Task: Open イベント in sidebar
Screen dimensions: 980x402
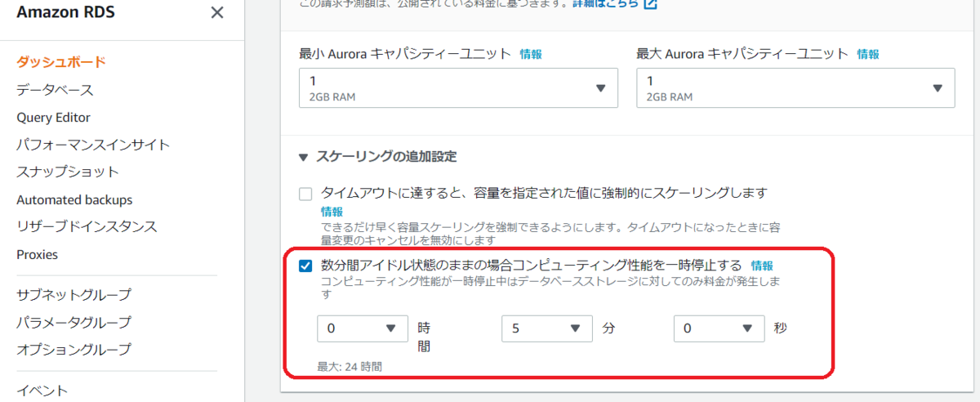Action: pyautogui.click(x=42, y=391)
